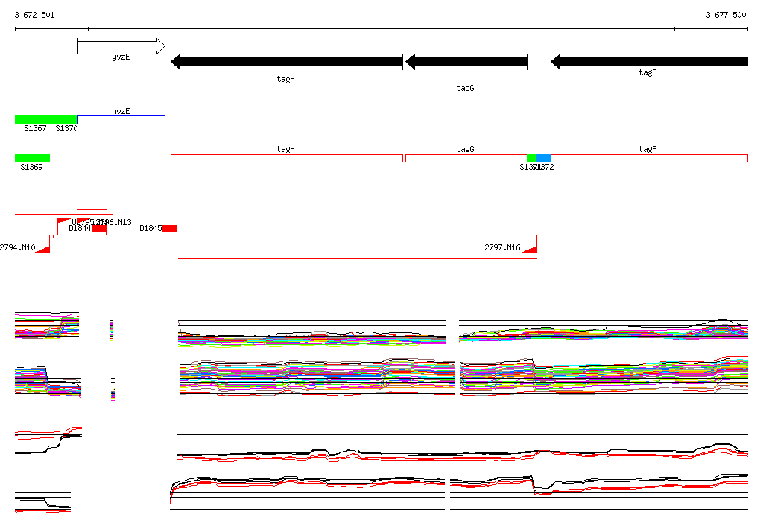Select the red-outlined tagF segment box
Viewport: 763px width, 532px height.
[649, 158]
